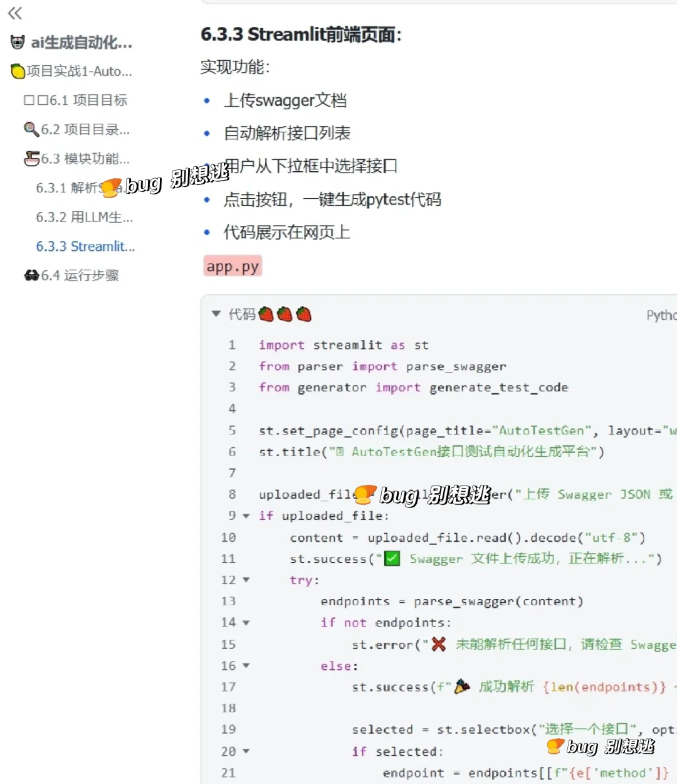Image resolution: width=677 pixels, height=784 pixels.
Task: Click the binoculars icon before 6.4 运行步骤
Action: (31, 275)
